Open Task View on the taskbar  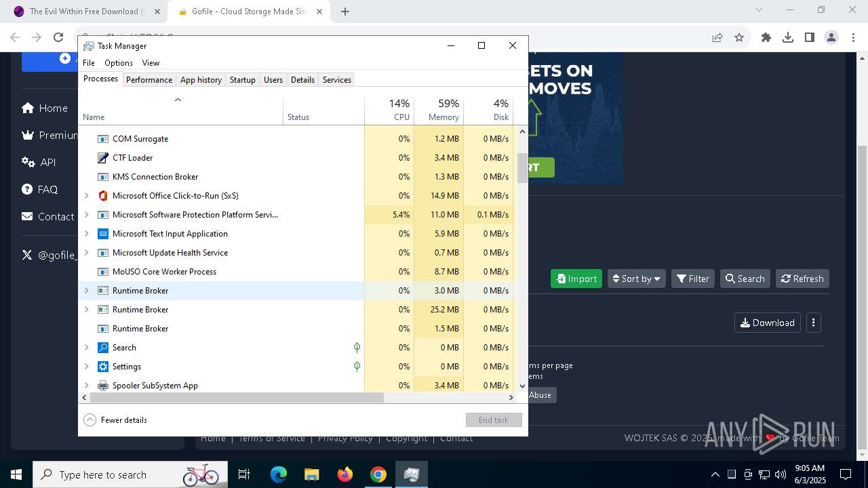(x=244, y=474)
